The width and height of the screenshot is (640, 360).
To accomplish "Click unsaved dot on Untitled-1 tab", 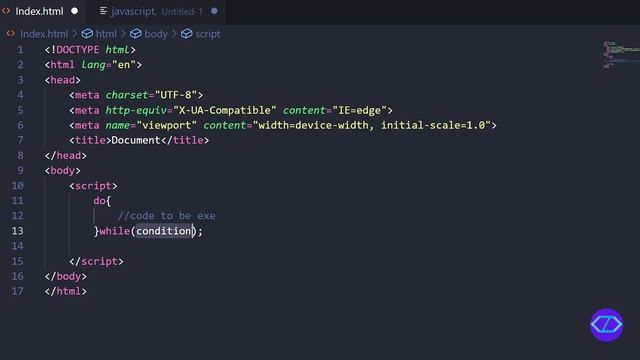I will tap(214, 11).
